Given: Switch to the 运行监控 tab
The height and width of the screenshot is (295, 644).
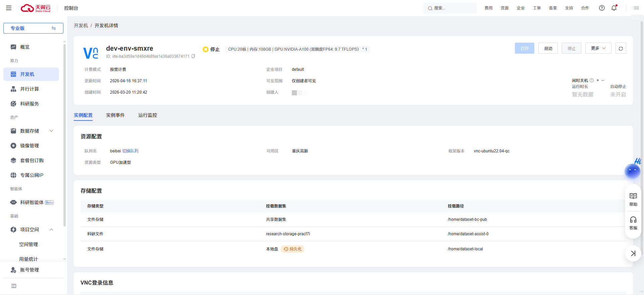Looking at the screenshot, I should [148, 115].
